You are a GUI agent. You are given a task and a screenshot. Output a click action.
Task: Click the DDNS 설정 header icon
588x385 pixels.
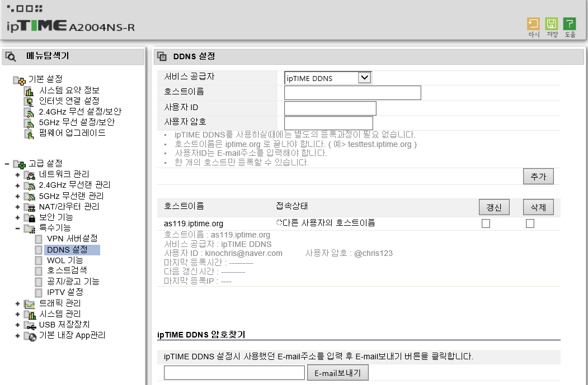pyautogui.click(x=162, y=56)
